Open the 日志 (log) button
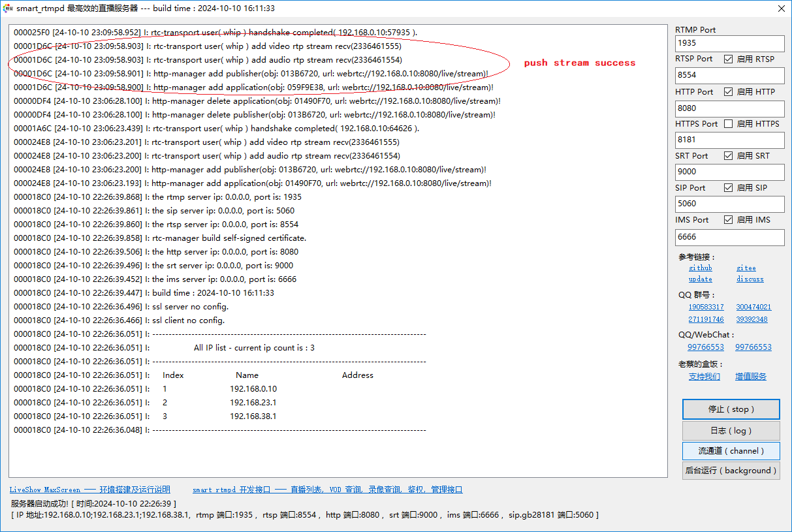 point(731,431)
